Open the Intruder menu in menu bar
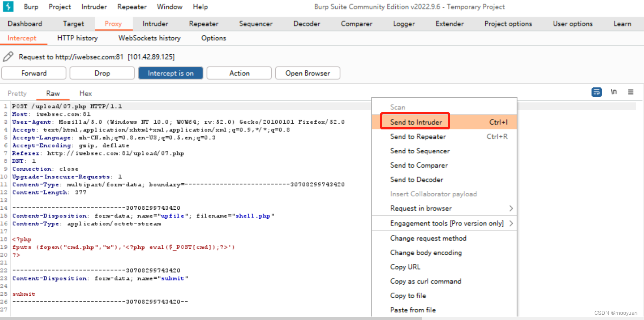This screenshot has height=320, width=644. pos(94,7)
